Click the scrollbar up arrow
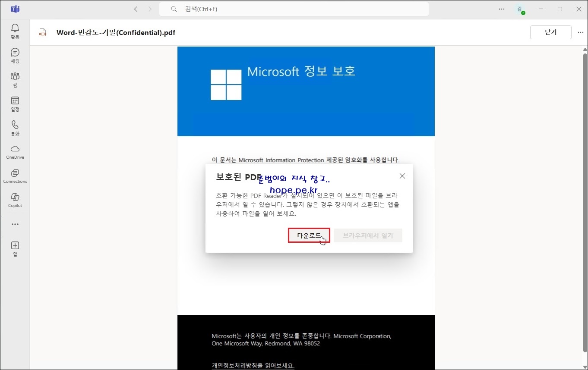588x370 pixels. tap(585, 49)
